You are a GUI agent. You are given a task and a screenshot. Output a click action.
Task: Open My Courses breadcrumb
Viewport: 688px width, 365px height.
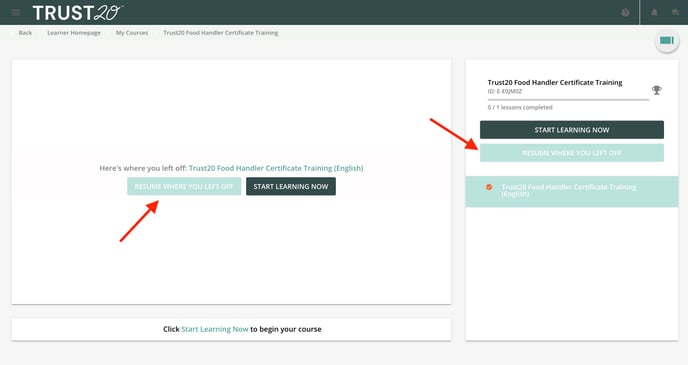[x=132, y=33]
